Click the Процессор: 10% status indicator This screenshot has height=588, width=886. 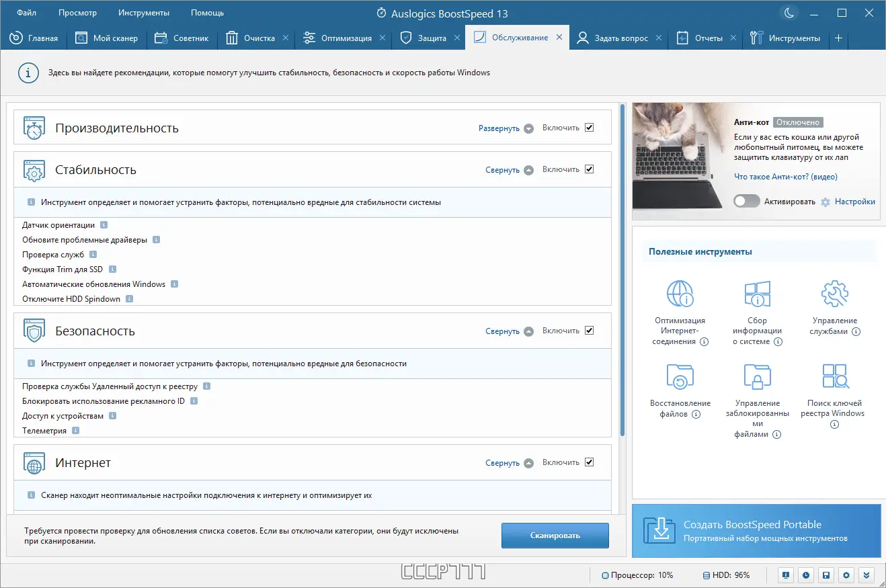637,575
